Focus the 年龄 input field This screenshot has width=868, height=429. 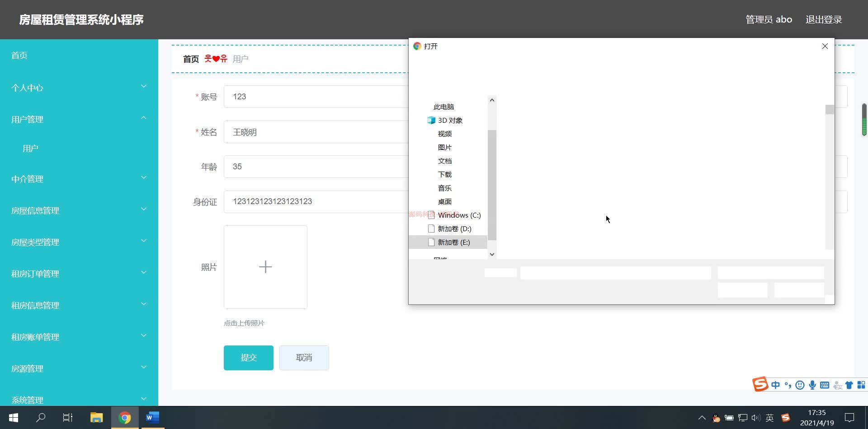[x=316, y=167]
